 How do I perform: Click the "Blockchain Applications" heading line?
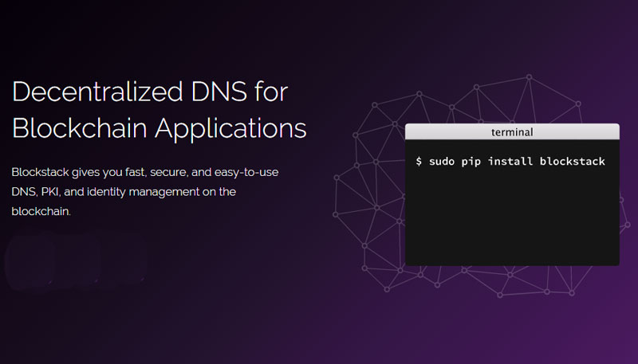[x=159, y=128]
